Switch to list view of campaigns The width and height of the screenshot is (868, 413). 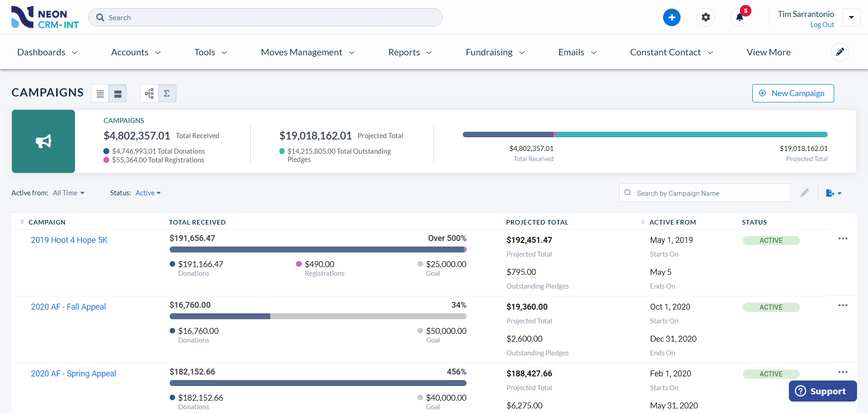point(100,93)
